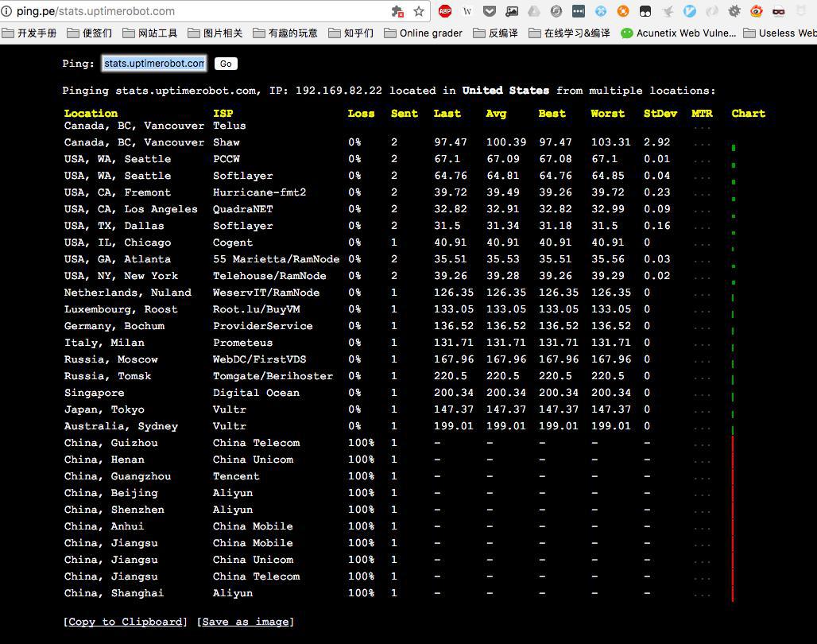The width and height of the screenshot is (817, 644).
Task: Open the 图片相关 bookmark folder
Action: (215, 33)
